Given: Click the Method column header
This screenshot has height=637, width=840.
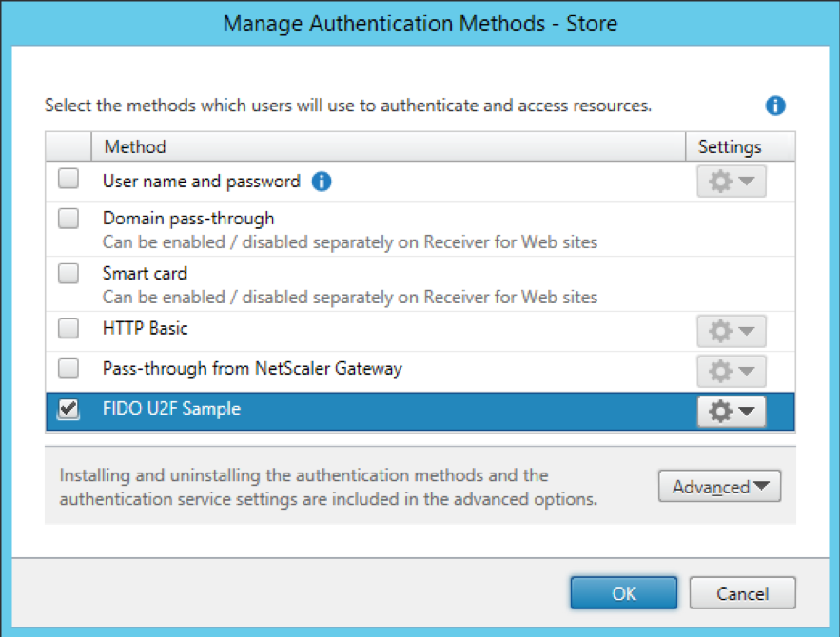Looking at the screenshot, I should click(x=135, y=146).
